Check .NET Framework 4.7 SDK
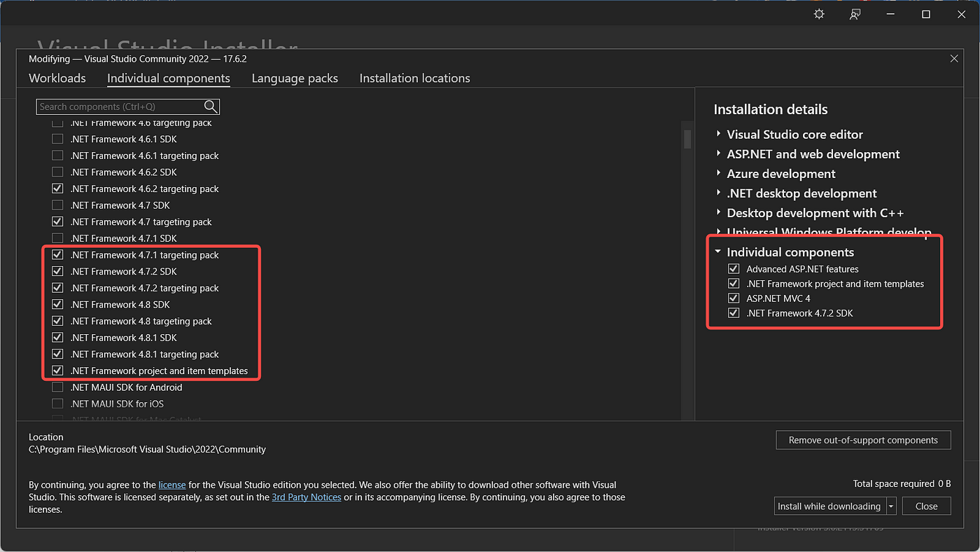Screen dimensions: 980x552 pos(57,205)
